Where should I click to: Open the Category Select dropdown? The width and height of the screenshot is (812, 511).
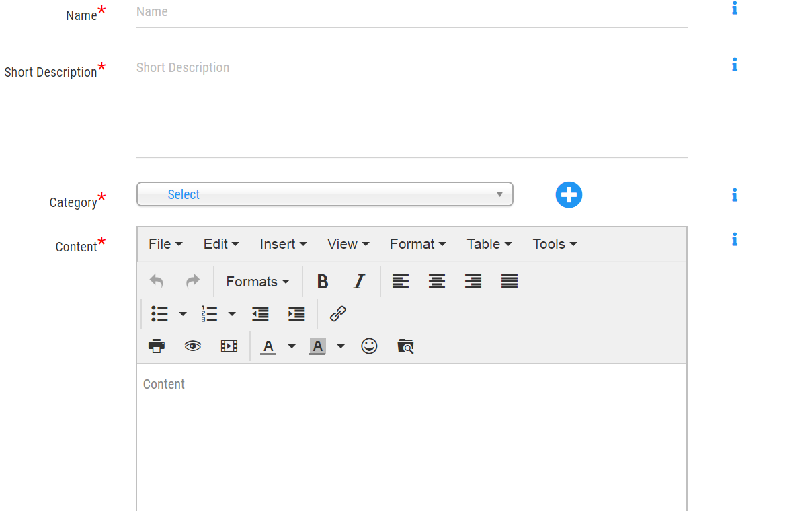325,194
